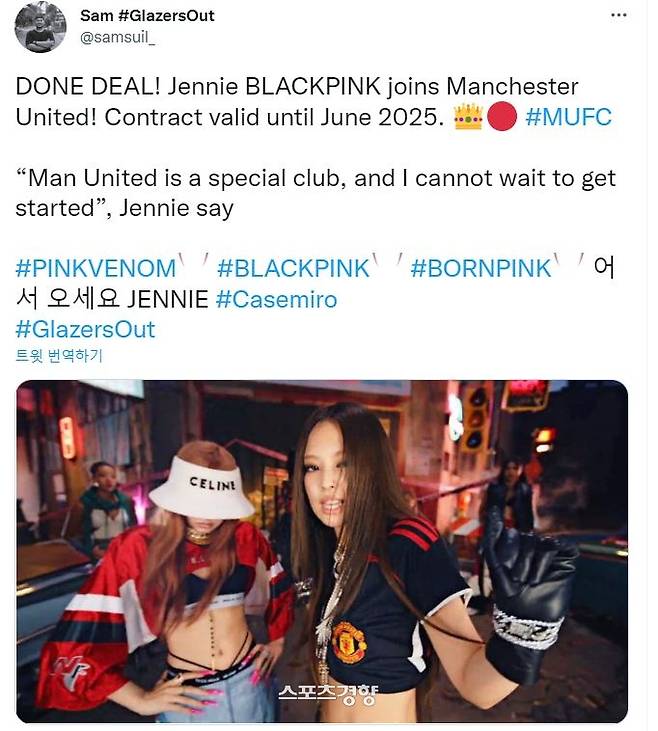Click the quoted Man United statement text

(316, 193)
